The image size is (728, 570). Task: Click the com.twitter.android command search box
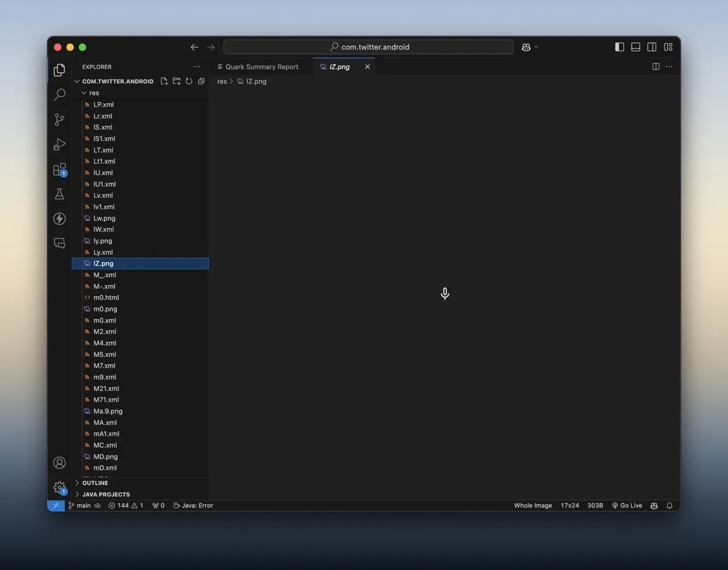tap(369, 47)
